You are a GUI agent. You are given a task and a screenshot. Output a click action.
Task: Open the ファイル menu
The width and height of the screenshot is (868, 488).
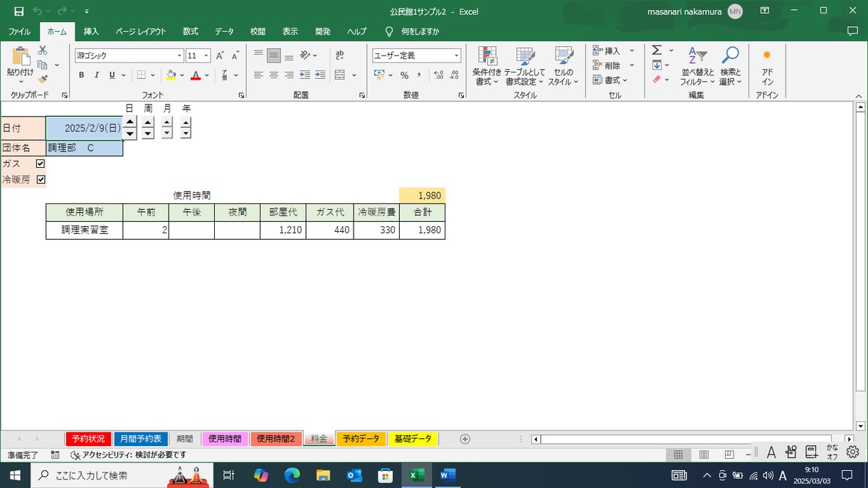19,31
